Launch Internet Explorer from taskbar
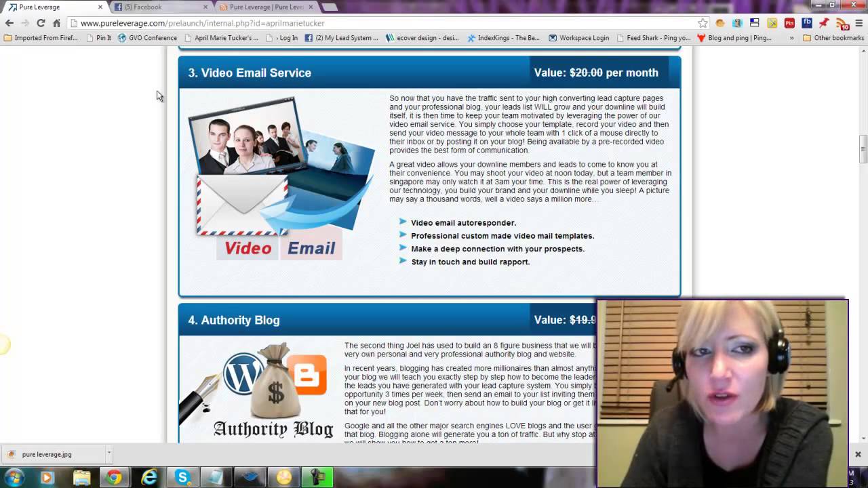Viewport: 868px width, 488px height. (x=149, y=478)
